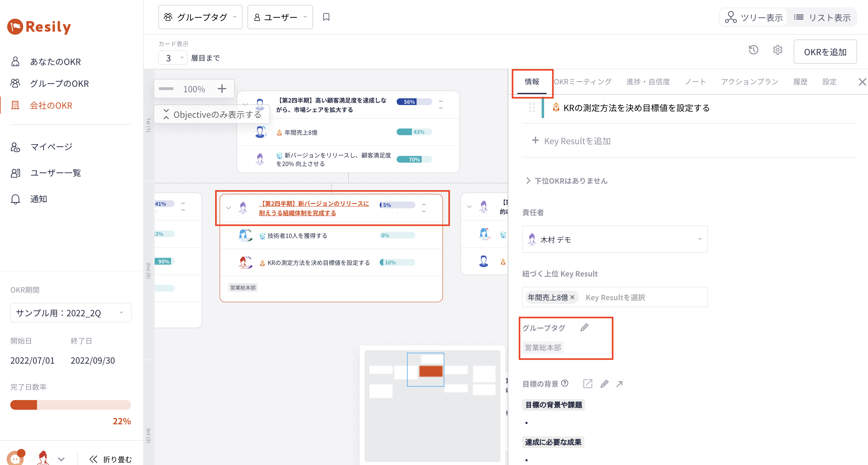Go to あなたのOKR
The height and width of the screenshot is (465, 868).
[55, 62]
